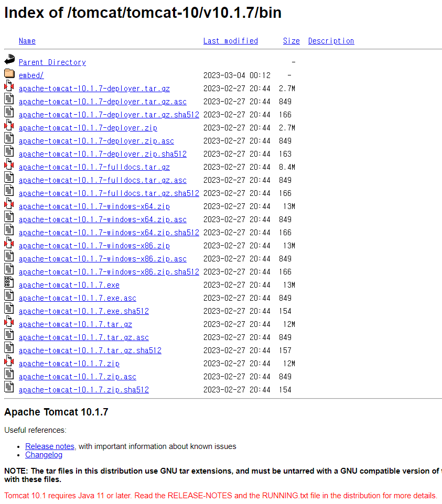
Task: Click the compressed icon beside windows-x64.zip
Action: (9, 203)
